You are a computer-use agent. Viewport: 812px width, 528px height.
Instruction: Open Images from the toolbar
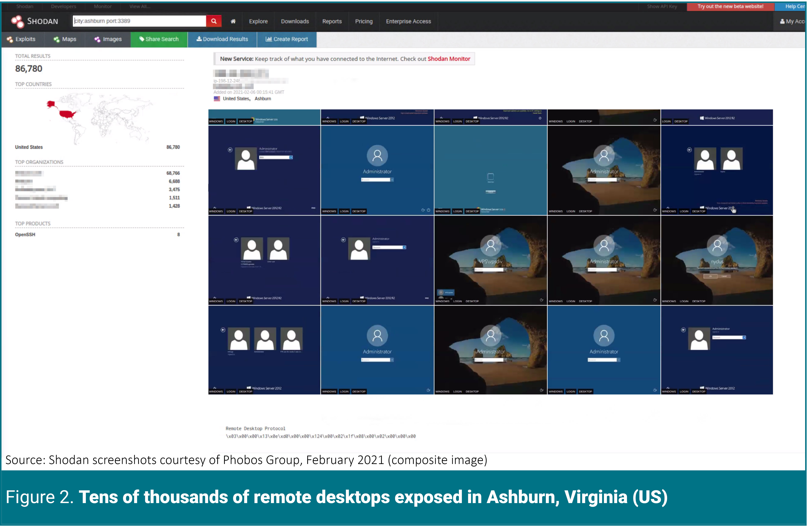click(x=108, y=40)
